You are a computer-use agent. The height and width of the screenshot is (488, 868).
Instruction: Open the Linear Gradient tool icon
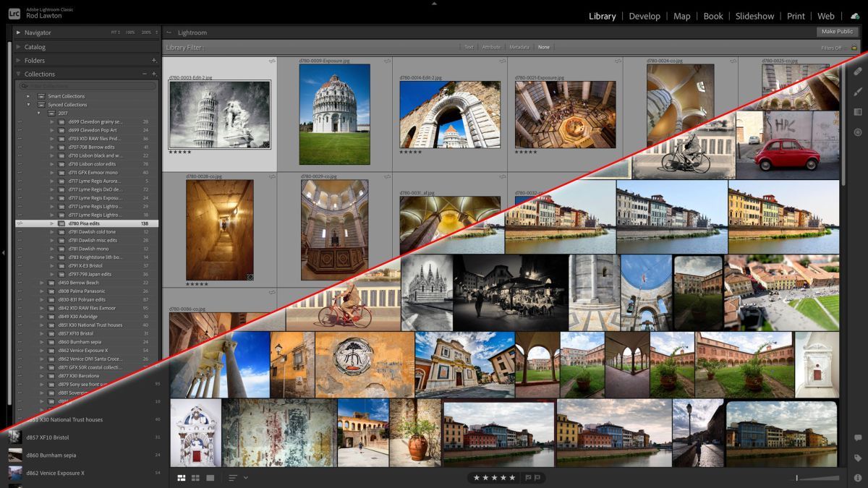pos(858,112)
